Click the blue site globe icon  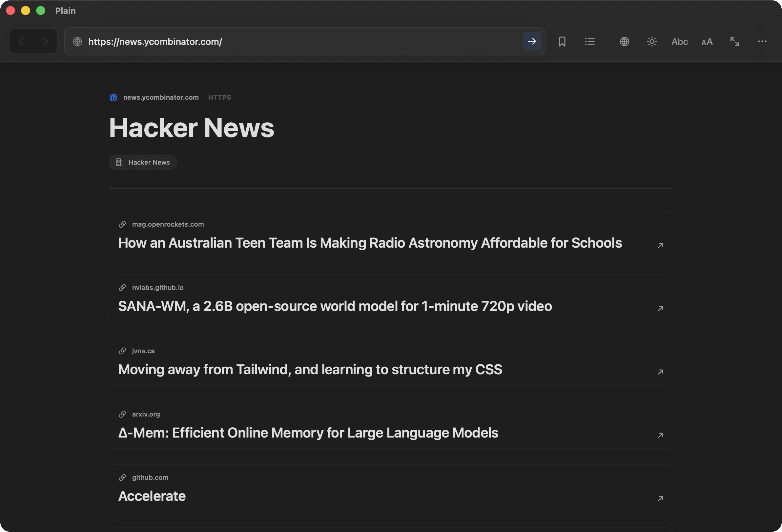[x=113, y=97]
